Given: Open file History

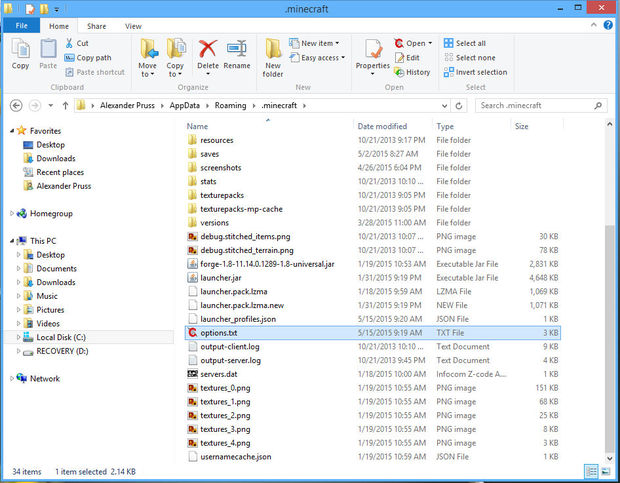Looking at the screenshot, I should (x=412, y=72).
